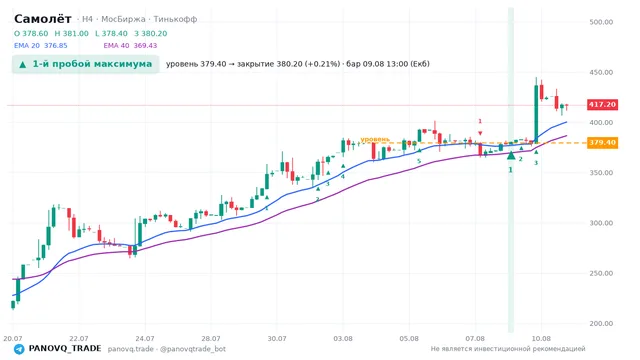Click the red down-arrow marker labeled 1
This screenshot has width=640, height=360.
[x=480, y=133]
